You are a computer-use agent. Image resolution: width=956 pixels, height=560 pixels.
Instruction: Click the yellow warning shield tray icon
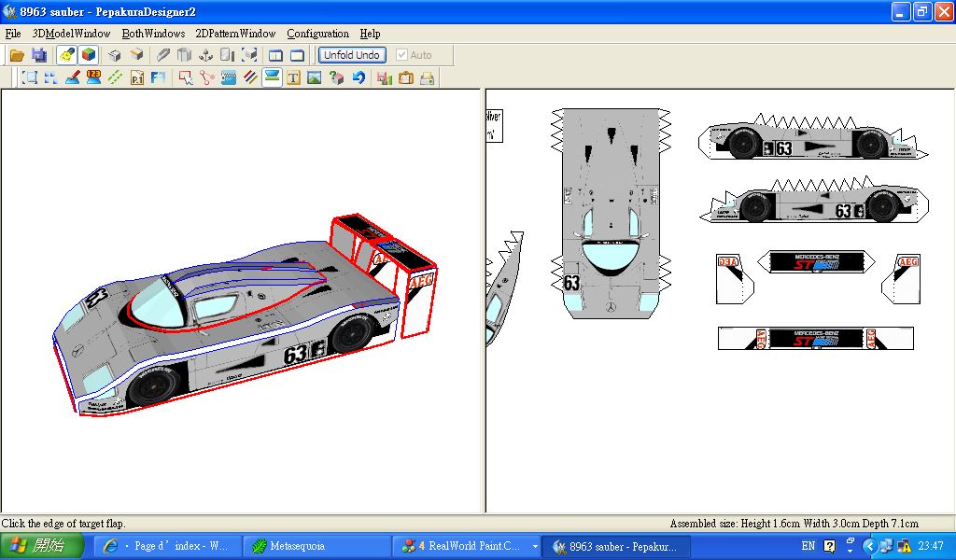[x=904, y=546]
